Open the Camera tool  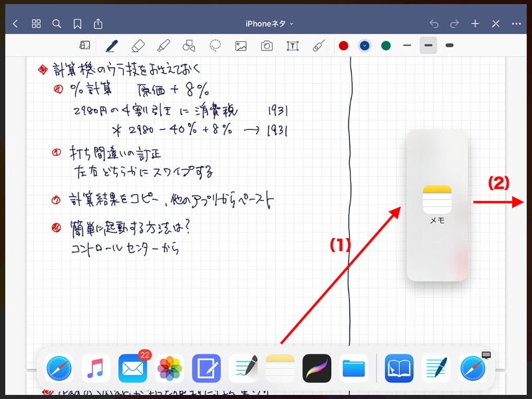coord(267,46)
